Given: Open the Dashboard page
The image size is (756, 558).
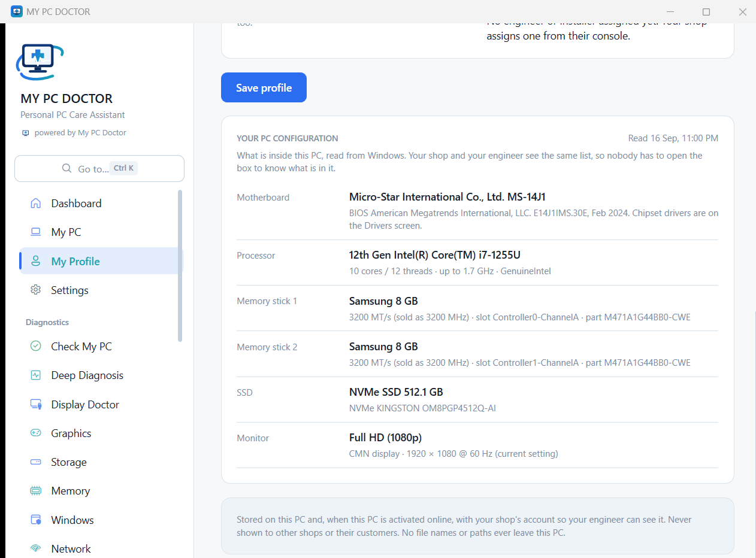Looking at the screenshot, I should pyautogui.click(x=99, y=203).
